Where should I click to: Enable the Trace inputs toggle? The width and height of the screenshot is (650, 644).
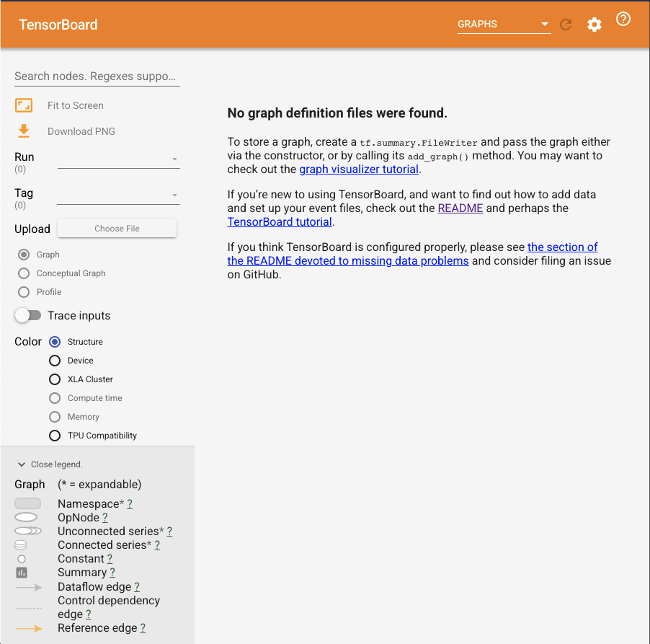(28, 315)
